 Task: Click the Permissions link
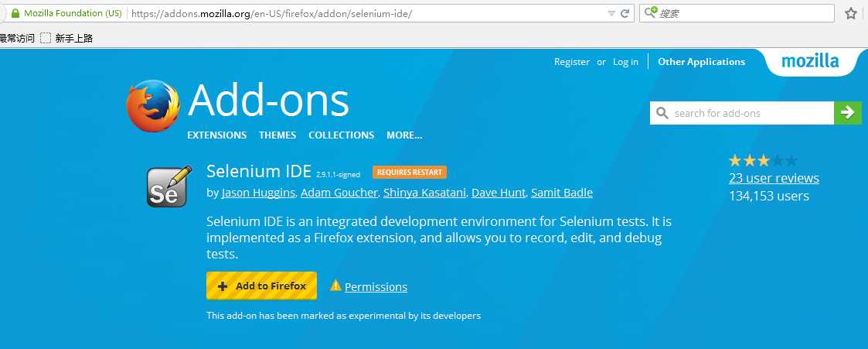click(376, 287)
